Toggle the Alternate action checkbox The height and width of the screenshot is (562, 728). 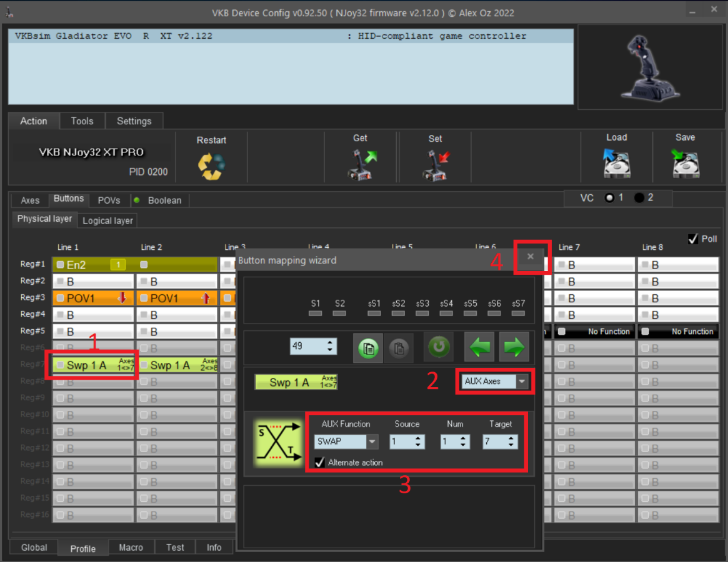tap(319, 462)
